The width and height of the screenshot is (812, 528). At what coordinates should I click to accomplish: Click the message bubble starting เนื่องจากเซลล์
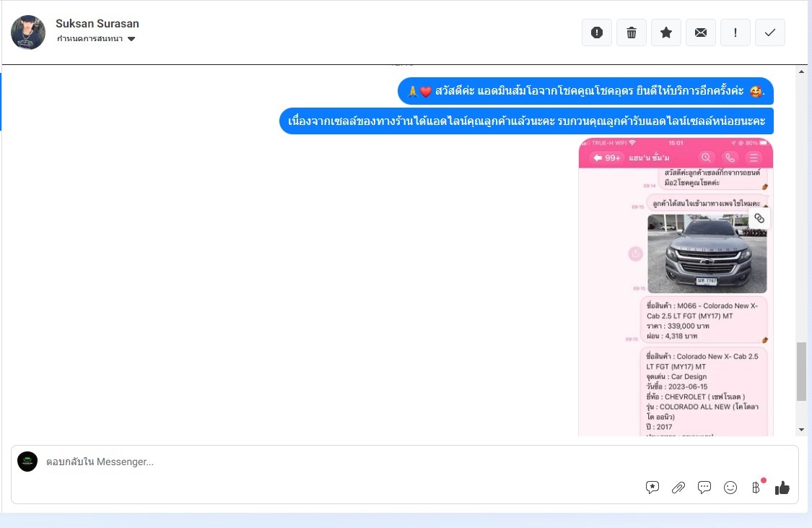pos(526,121)
